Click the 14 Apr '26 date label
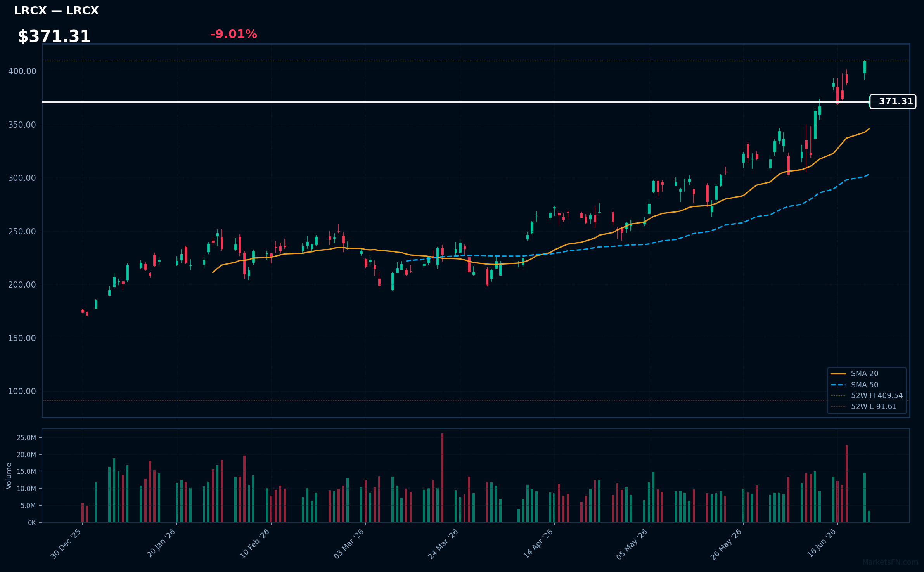 tap(538, 544)
